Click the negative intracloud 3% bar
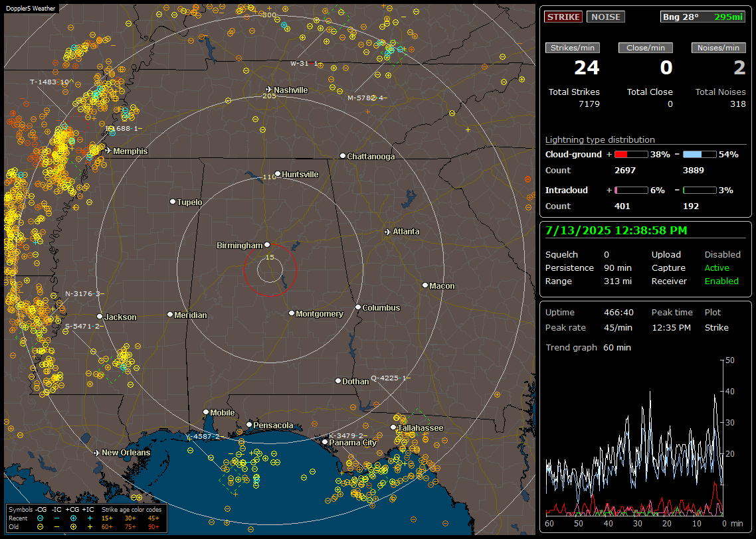 (700, 191)
